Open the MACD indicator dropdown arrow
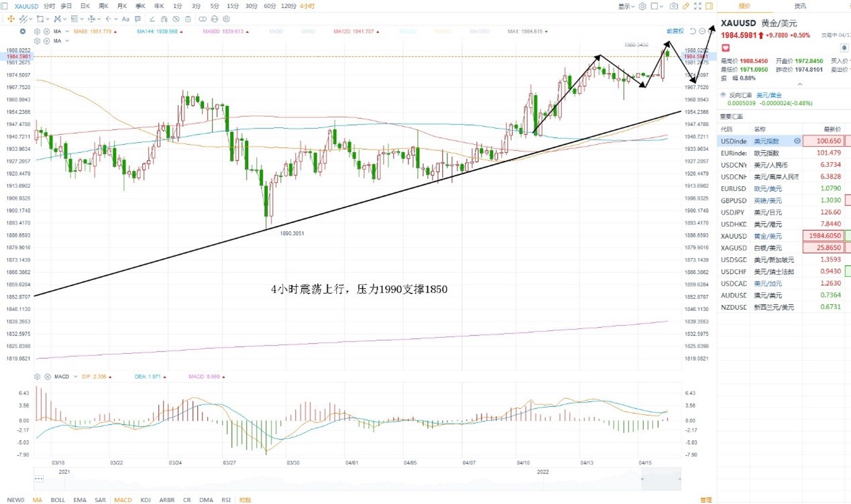The image size is (851, 504). click(75, 377)
